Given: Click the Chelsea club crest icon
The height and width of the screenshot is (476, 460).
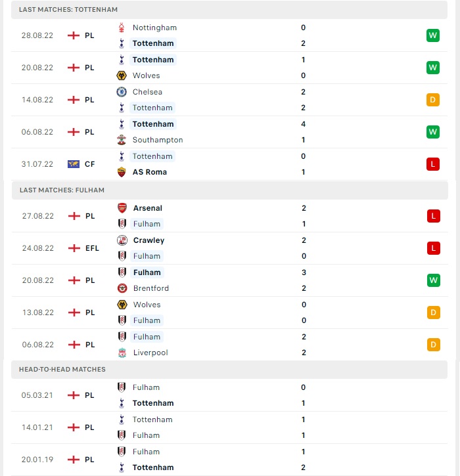Looking at the screenshot, I should [x=122, y=92].
